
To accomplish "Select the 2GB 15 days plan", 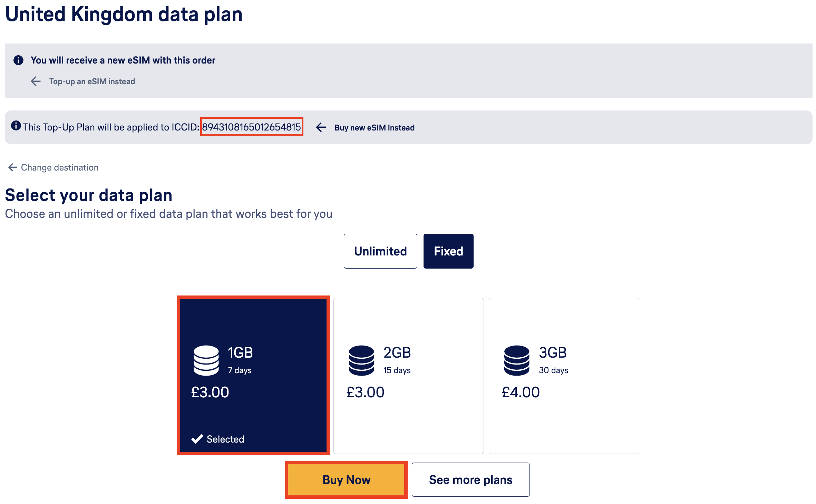I will pos(408,376).
